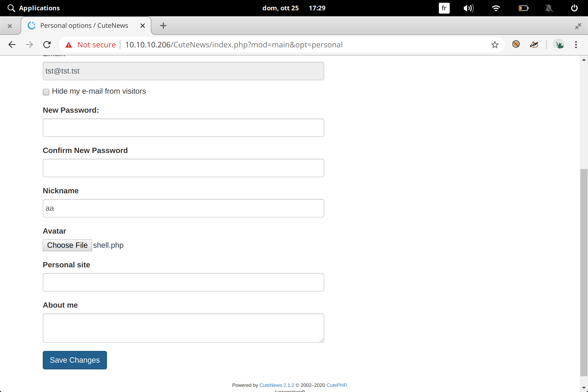Screen dimensions: 588x392
Task: Click the first extension icon in toolbar
Action: pos(516,44)
